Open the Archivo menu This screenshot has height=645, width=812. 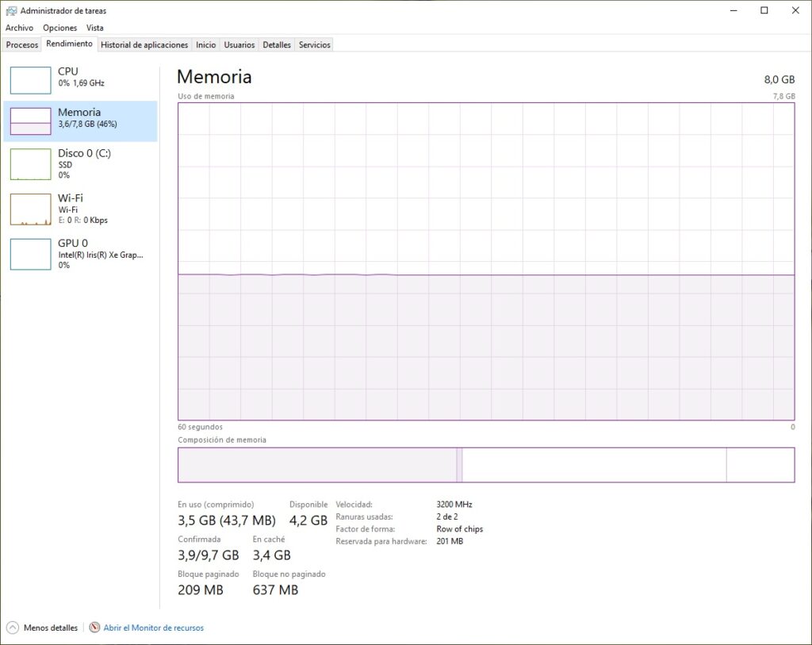[x=19, y=28]
